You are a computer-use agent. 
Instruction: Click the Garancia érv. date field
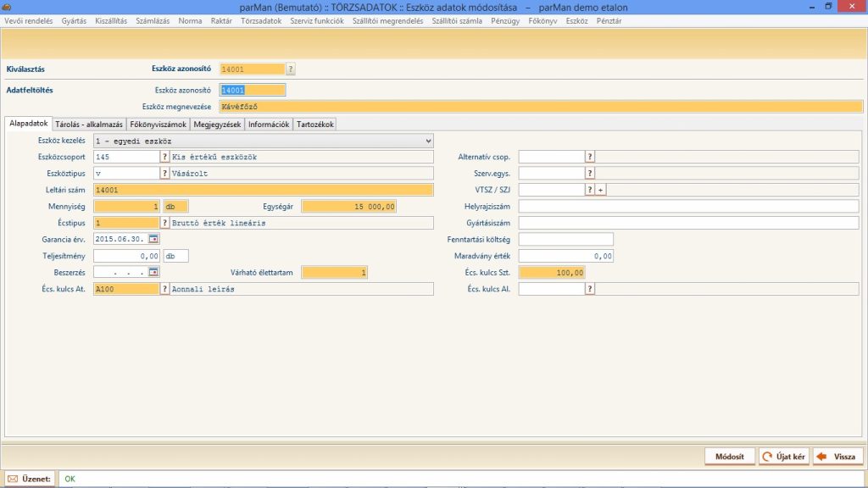pos(120,239)
